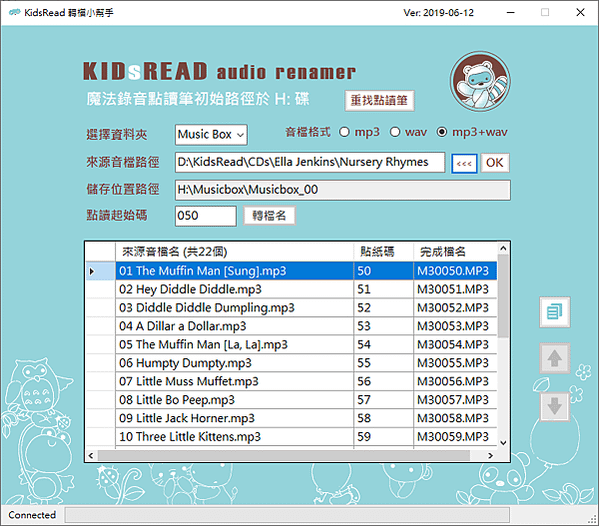Click the 重找點讀筆 button
The height and width of the screenshot is (526, 599).
pyautogui.click(x=379, y=100)
